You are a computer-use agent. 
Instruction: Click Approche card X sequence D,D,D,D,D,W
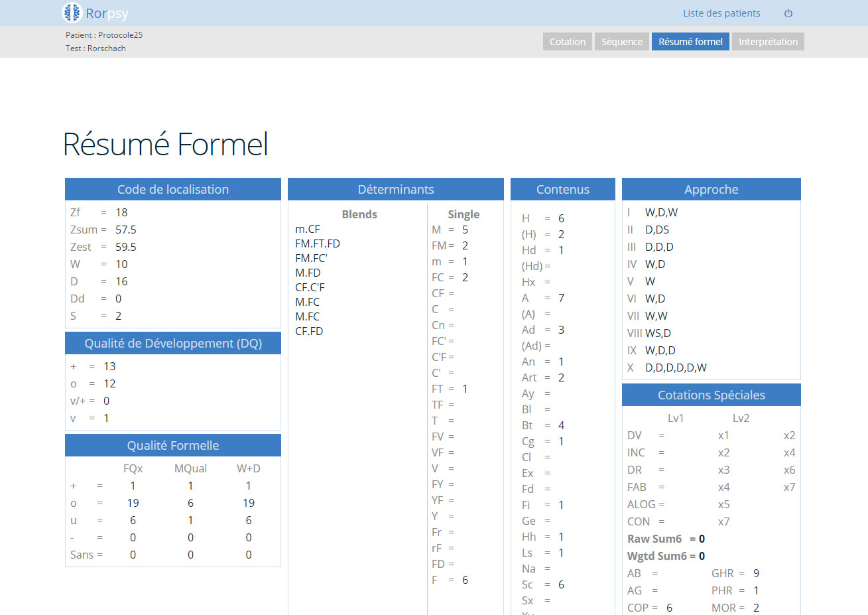(676, 368)
